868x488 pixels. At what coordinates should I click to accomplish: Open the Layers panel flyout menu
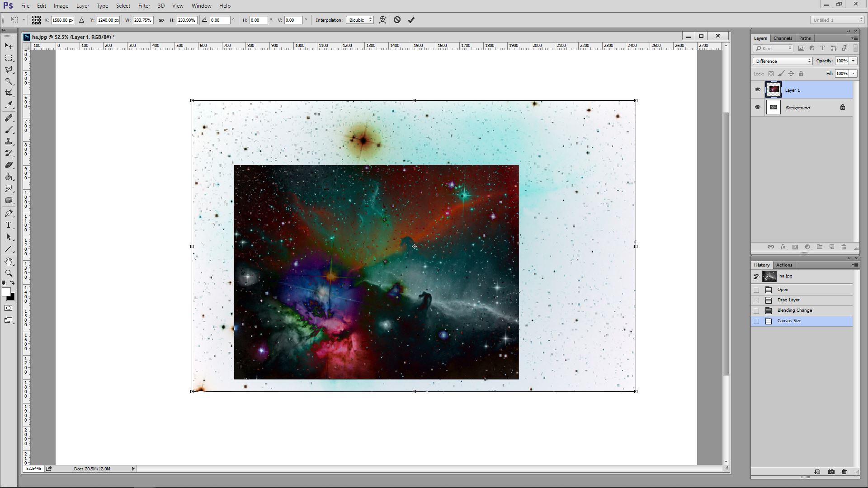(854, 38)
